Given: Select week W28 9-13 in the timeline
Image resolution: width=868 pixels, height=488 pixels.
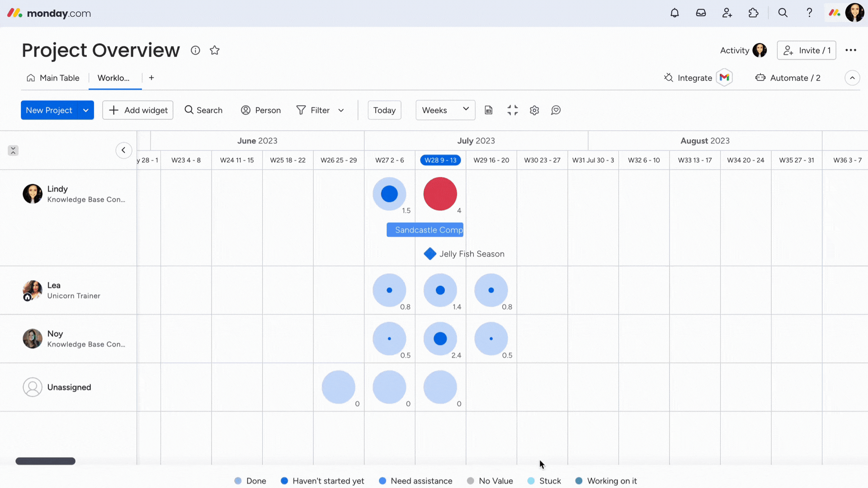Looking at the screenshot, I should click(440, 160).
